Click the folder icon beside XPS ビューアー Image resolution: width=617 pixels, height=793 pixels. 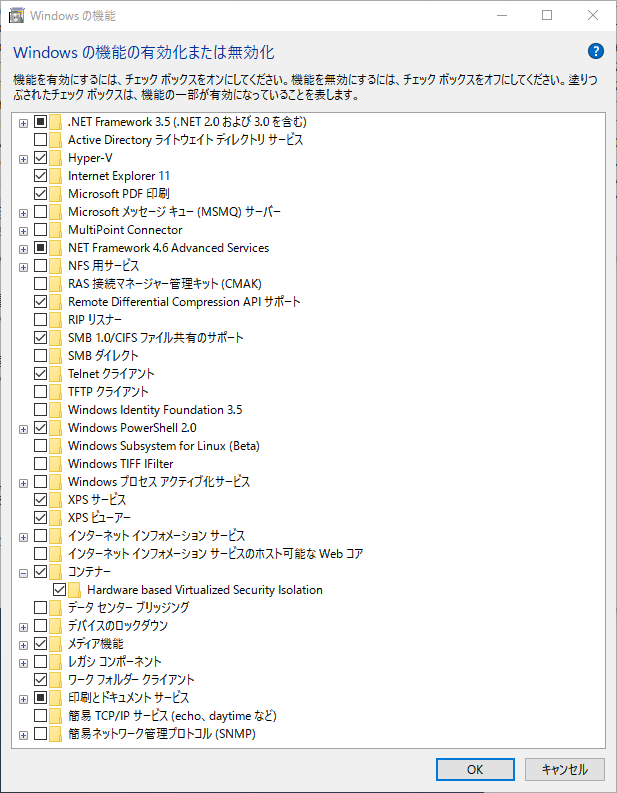[56, 518]
